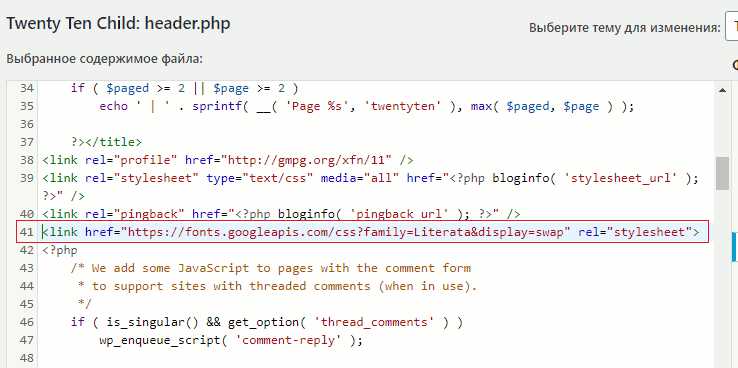
Task: Click the 'Выбранное содержимое файла:' label
Action: (104, 59)
